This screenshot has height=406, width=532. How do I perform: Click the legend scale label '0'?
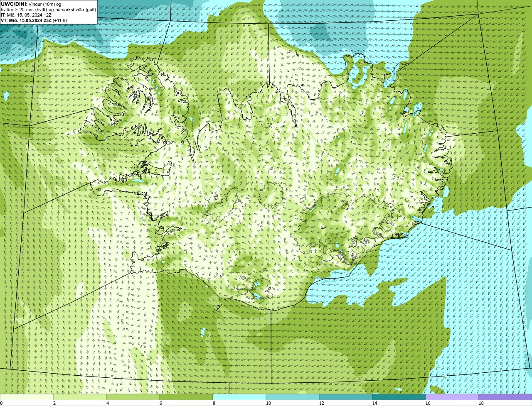click(1, 403)
